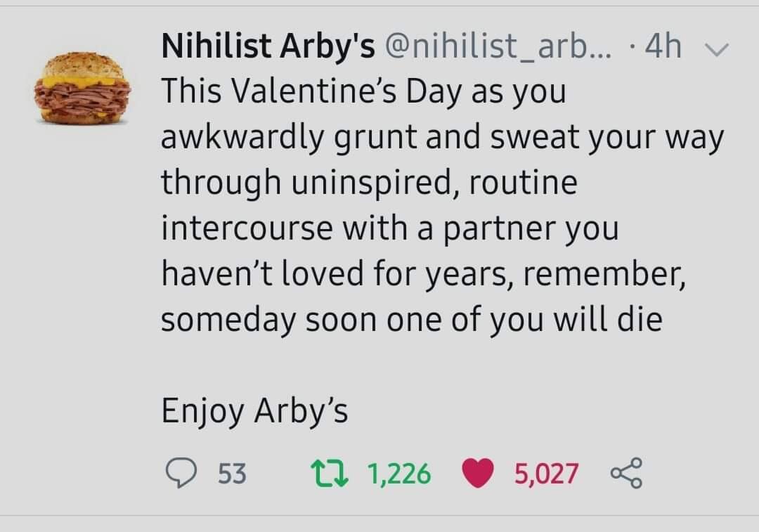Click the 4h timestamp

click(663, 46)
